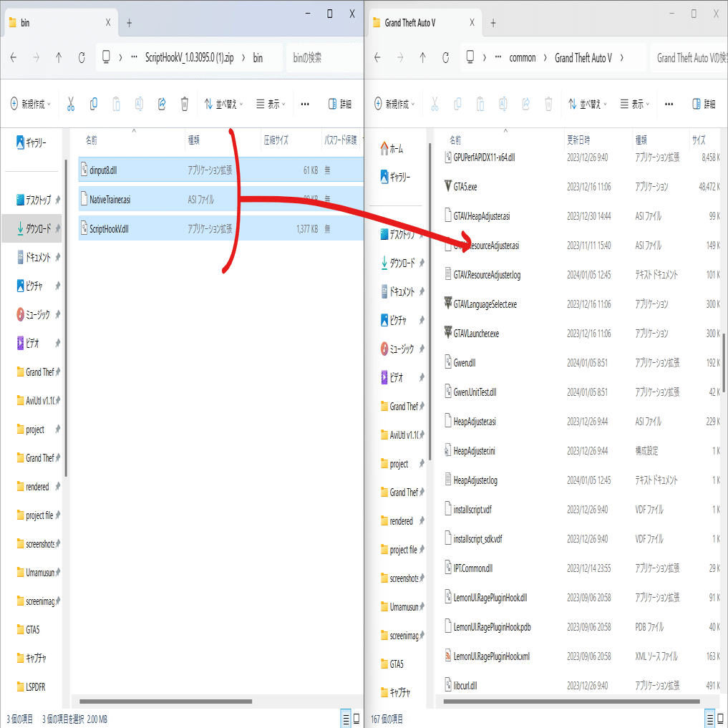Open New dropdown in Grand Theft Auto V window
The image size is (728, 728).
pos(394,104)
